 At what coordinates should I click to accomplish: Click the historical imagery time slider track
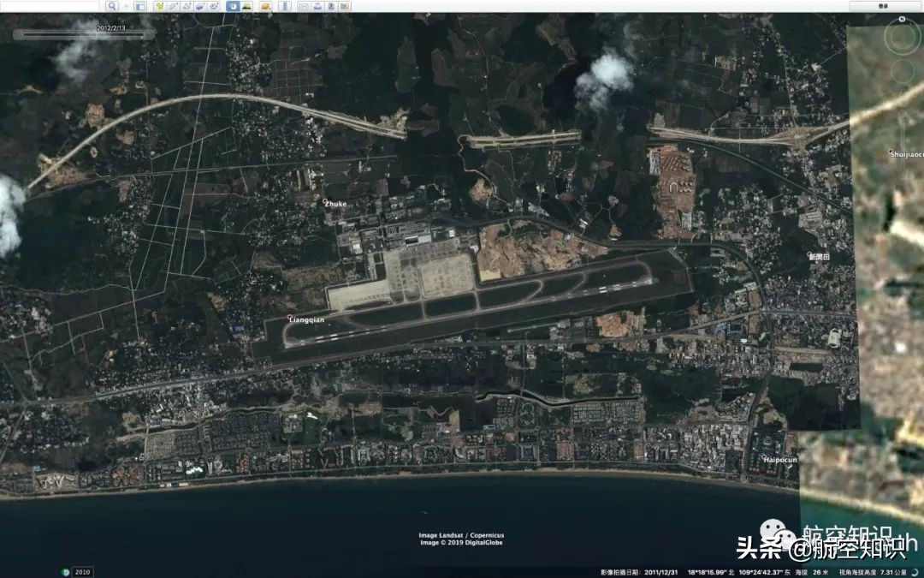[84, 35]
